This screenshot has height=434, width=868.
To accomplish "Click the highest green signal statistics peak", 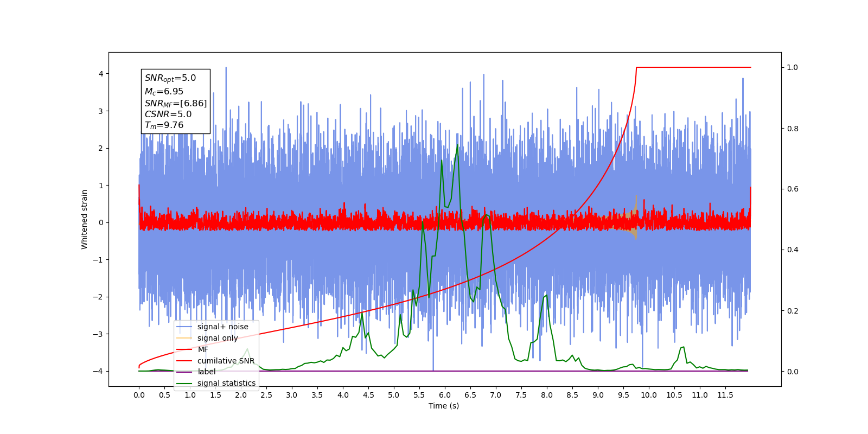I will click(x=457, y=145).
